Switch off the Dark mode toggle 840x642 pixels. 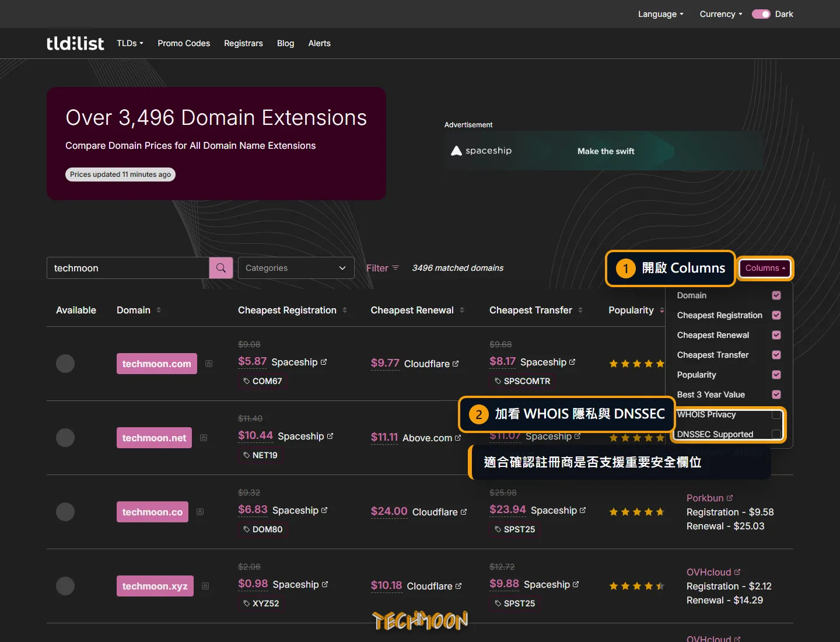[x=761, y=14]
